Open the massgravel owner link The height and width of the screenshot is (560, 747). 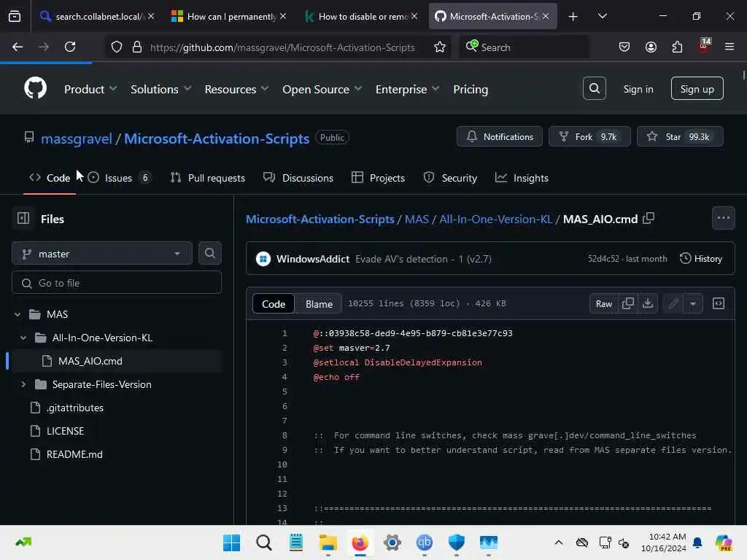(x=76, y=139)
